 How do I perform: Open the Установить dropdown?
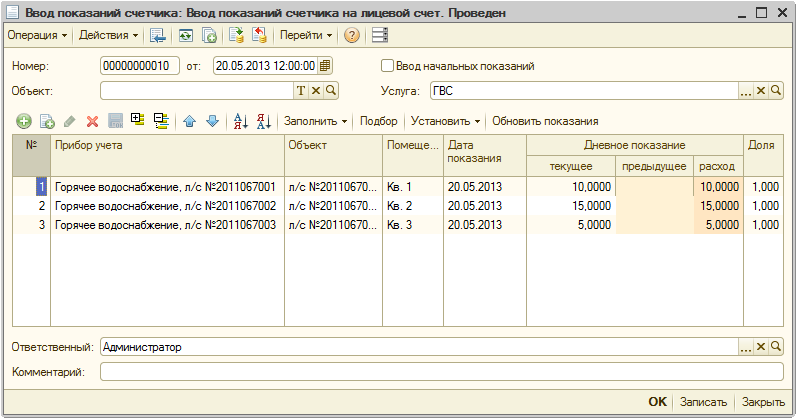445,121
